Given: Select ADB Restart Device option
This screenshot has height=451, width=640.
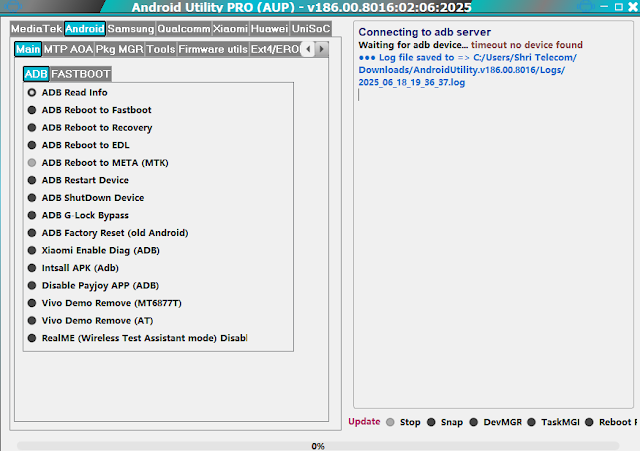Looking at the screenshot, I should [x=78, y=180].
